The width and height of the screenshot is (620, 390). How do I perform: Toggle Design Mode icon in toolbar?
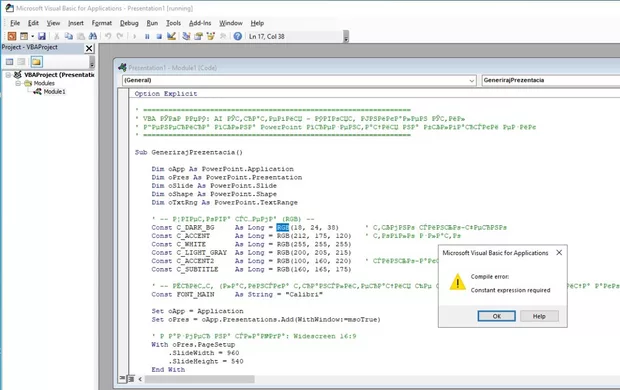pyautogui.click(x=171, y=36)
